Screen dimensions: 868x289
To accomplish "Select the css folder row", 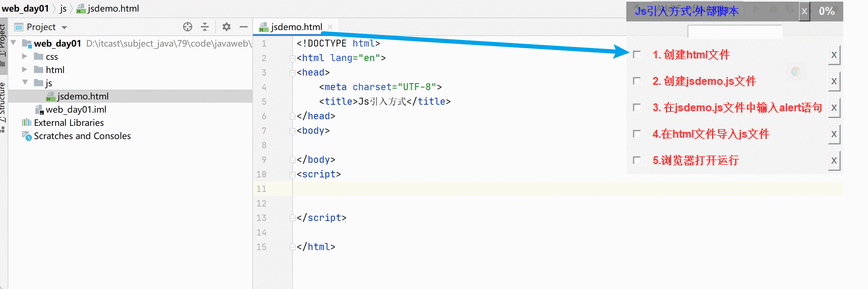I will pos(130,56).
